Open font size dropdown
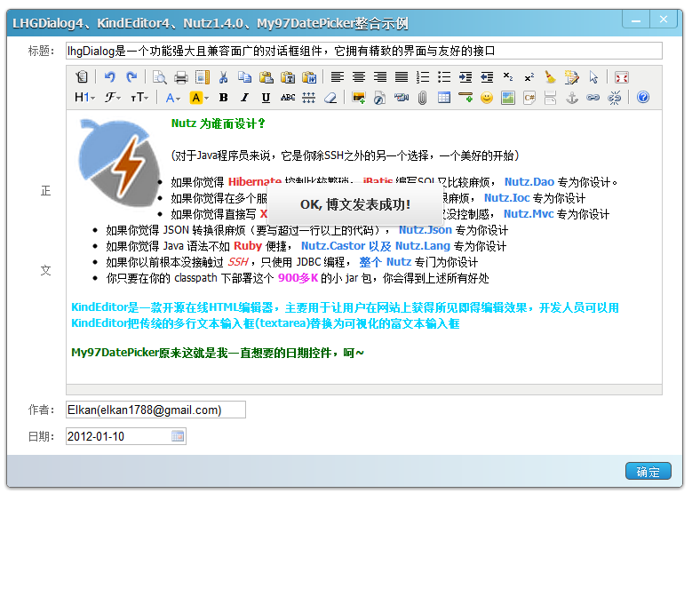700x597 pixels. tap(139, 98)
